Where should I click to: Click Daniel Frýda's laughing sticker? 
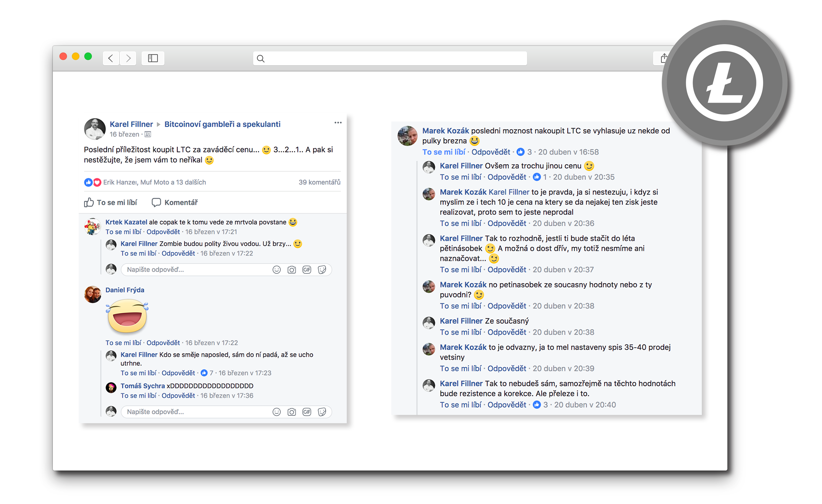pyautogui.click(x=127, y=316)
